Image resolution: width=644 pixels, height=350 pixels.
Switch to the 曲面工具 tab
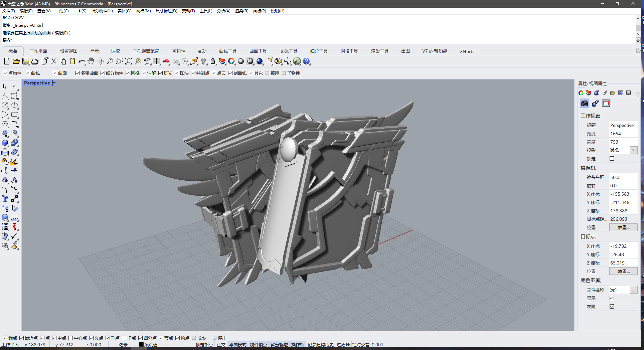(258, 51)
